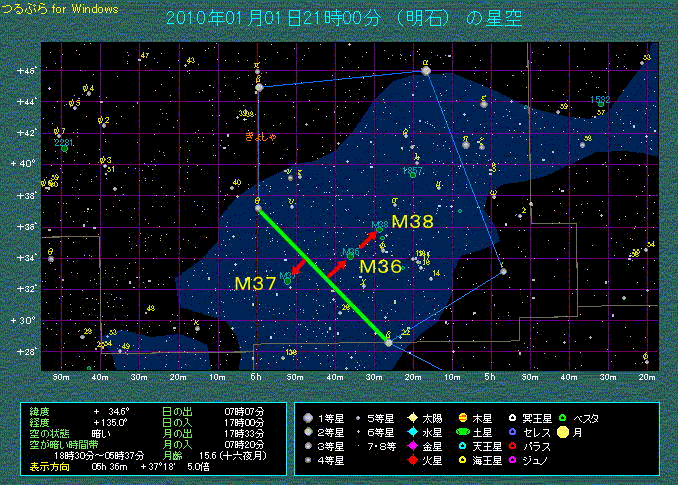Screen dimensions: 678x485
Task: Select the bright alpha star Capella
Action: coord(425,71)
